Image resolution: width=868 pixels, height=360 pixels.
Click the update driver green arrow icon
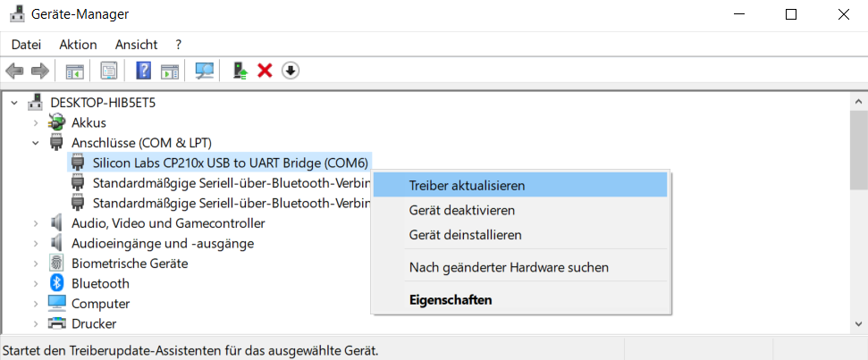pyautogui.click(x=240, y=71)
